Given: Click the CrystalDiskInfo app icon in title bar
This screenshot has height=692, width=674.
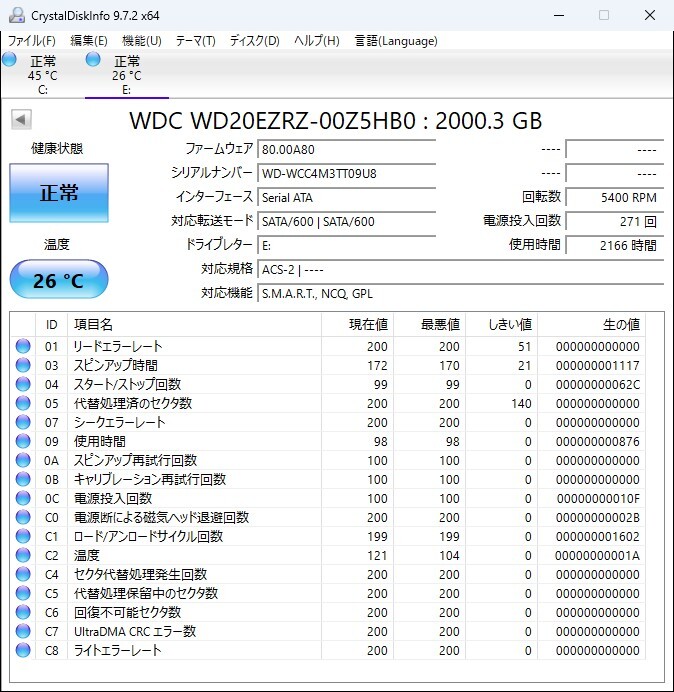Looking at the screenshot, I should tap(17, 15).
